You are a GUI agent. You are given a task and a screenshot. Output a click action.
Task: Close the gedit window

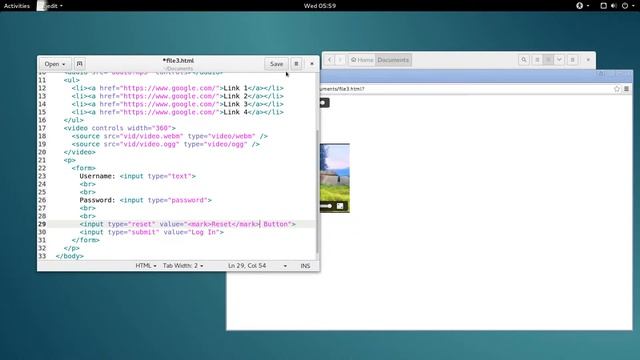tap(312, 64)
